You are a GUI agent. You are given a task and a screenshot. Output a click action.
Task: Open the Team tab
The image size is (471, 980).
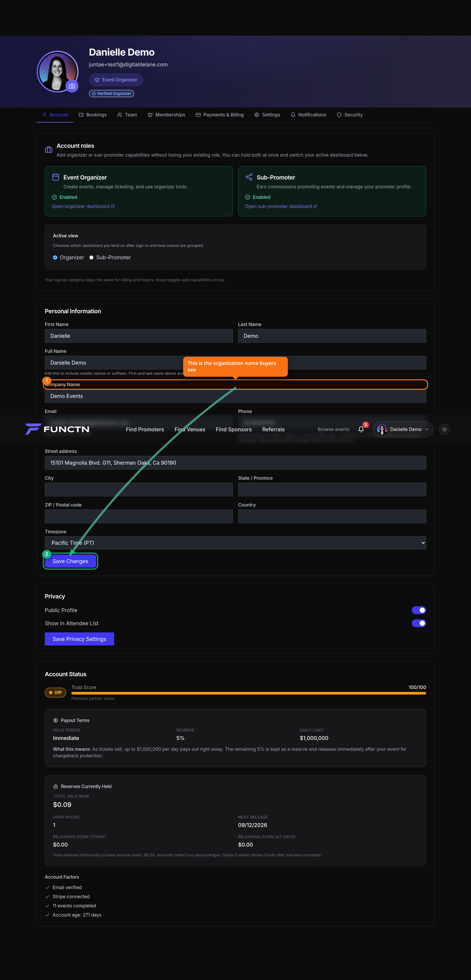point(127,115)
